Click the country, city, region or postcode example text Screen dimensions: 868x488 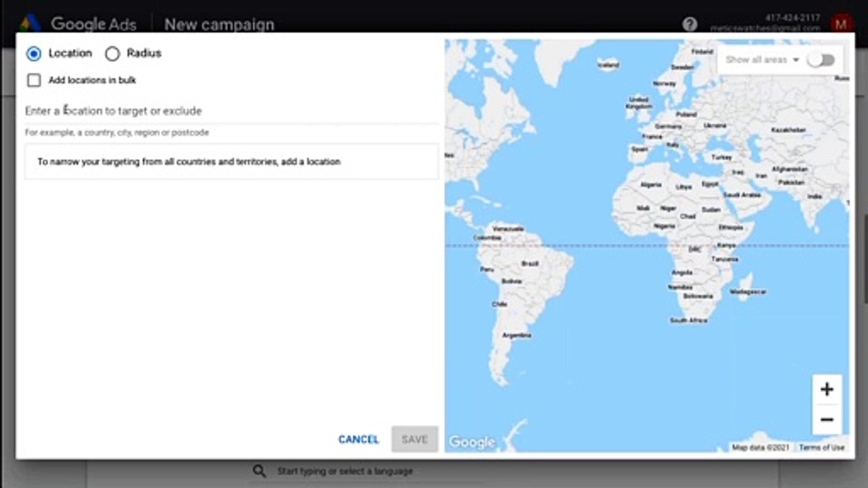pyautogui.click(x=117, y=133)
